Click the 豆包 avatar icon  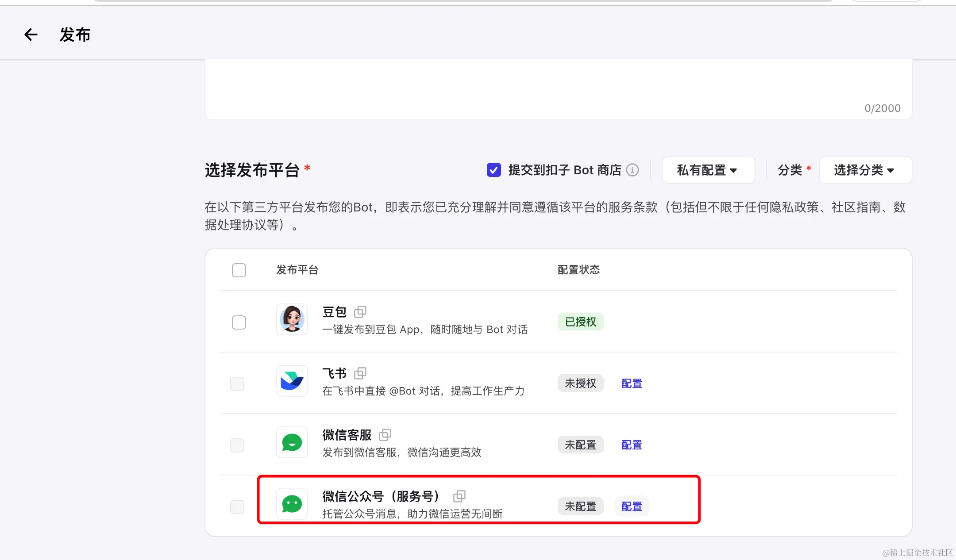pos(292,319)
